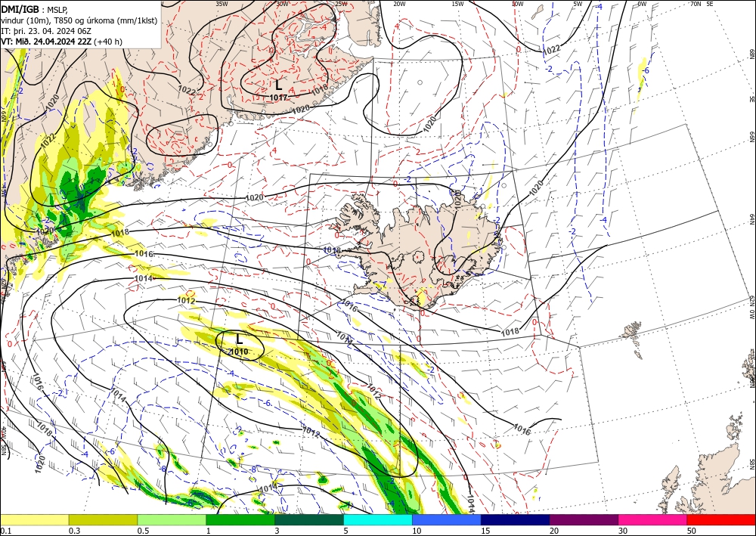
Task: Click the legend value '0.5'
Action: point(143,531)
